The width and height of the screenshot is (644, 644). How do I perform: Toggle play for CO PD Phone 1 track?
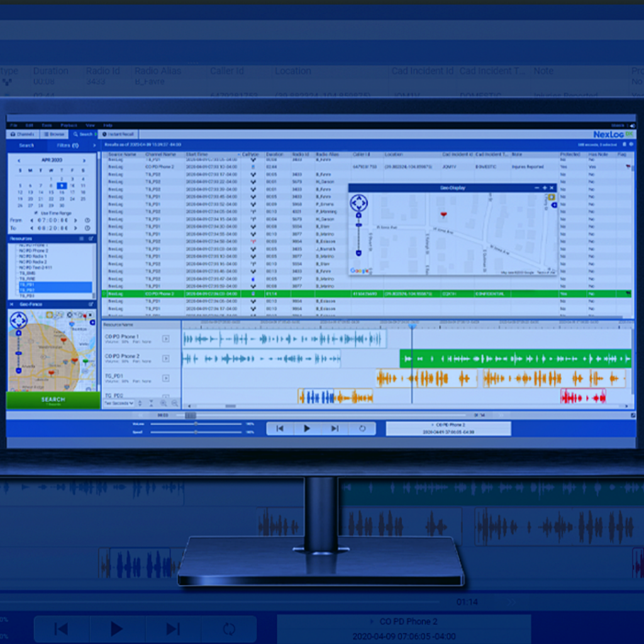pyautogui.click(x=166, y=339)
